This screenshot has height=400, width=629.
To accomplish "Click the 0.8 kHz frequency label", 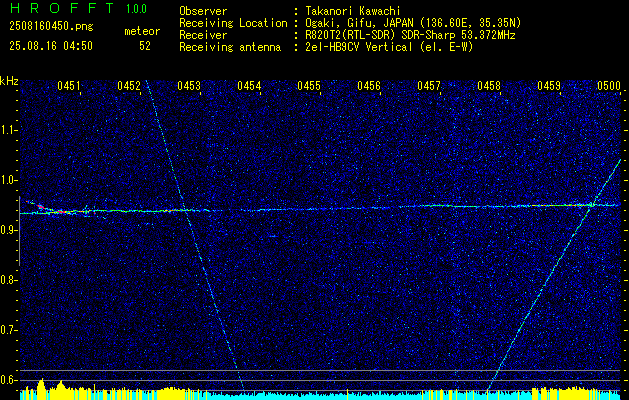I will [6, 280].
